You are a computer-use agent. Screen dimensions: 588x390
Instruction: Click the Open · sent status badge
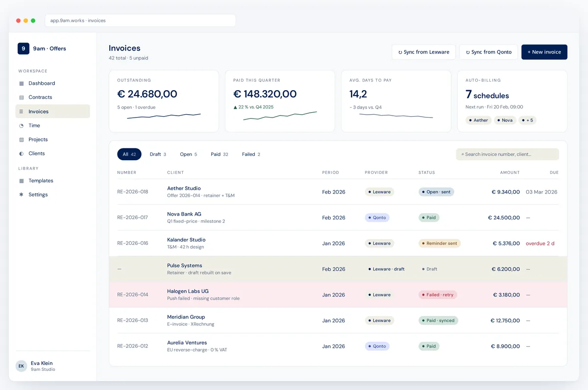pyautogui.click(x=436, y=192)
